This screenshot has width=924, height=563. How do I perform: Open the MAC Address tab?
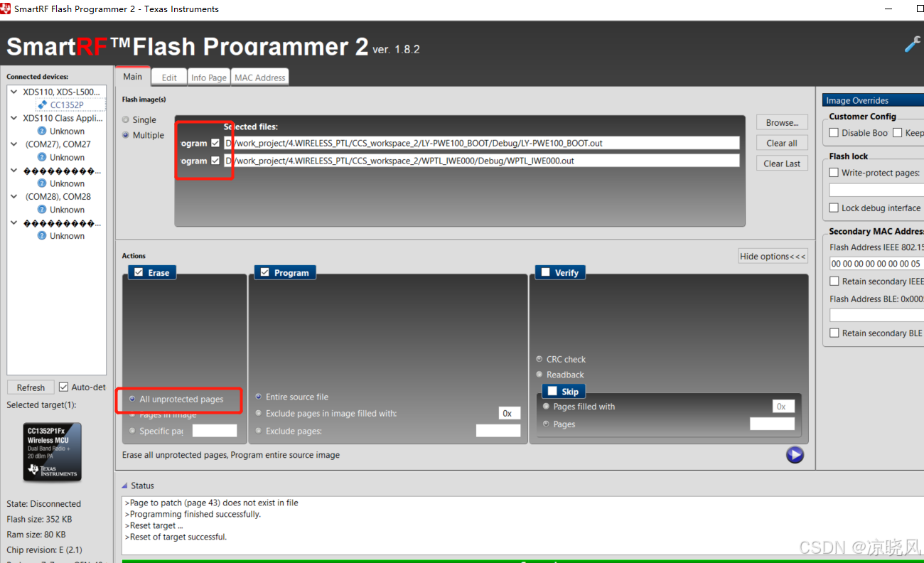[x=260, y=77]
